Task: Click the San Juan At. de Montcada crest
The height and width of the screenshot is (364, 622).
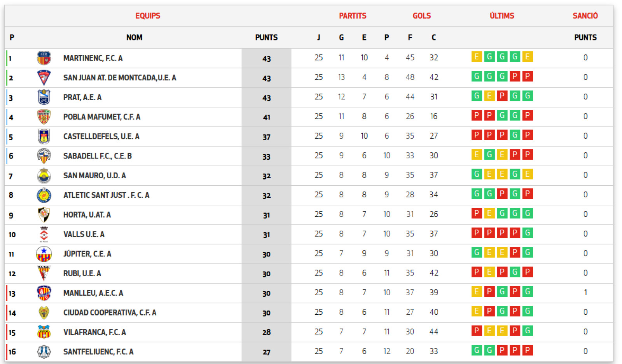Action: (44, 78)
